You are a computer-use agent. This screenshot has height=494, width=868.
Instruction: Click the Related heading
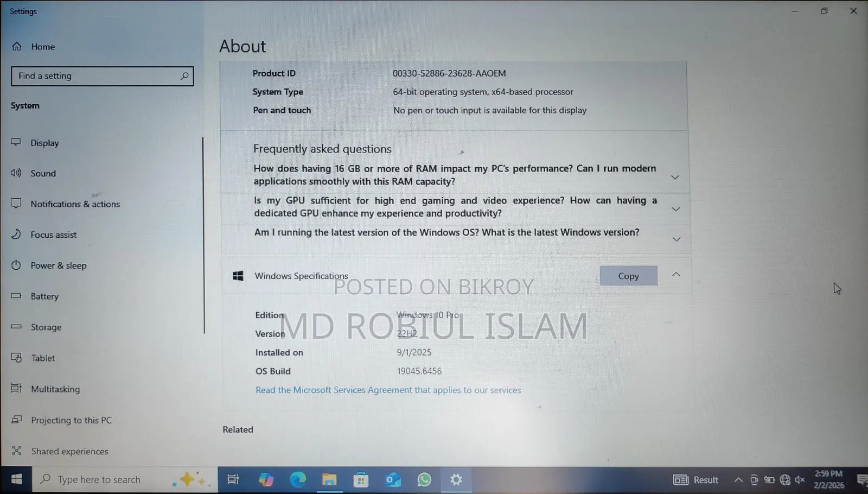click(x=238, y=429)
